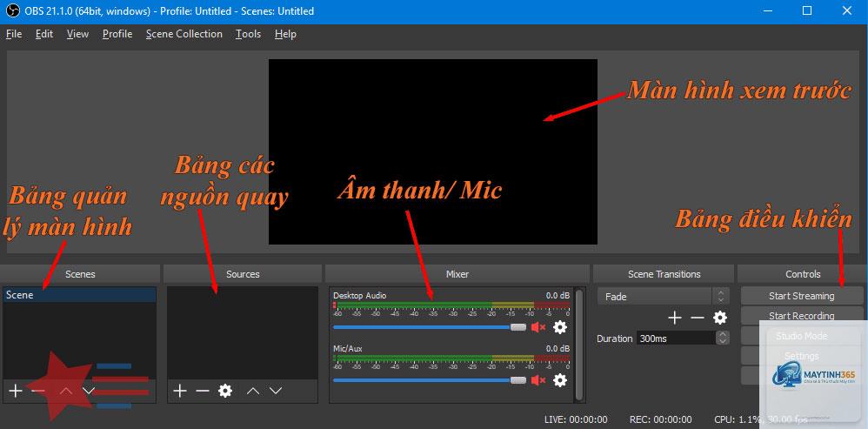Open the Profile menu

click(117, 34)
